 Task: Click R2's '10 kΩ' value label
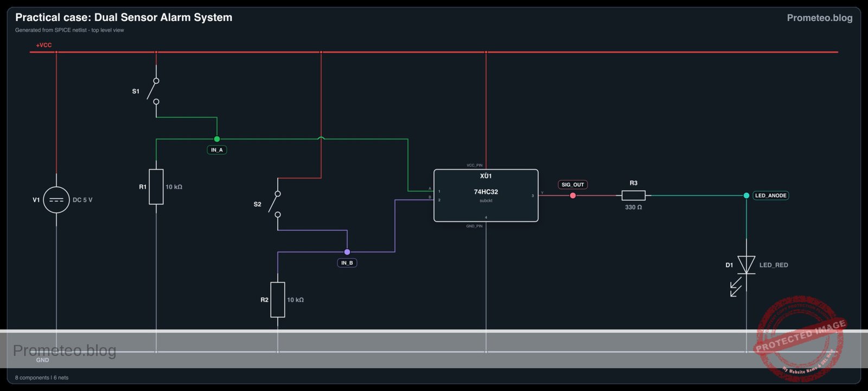[x=295, y=300]
